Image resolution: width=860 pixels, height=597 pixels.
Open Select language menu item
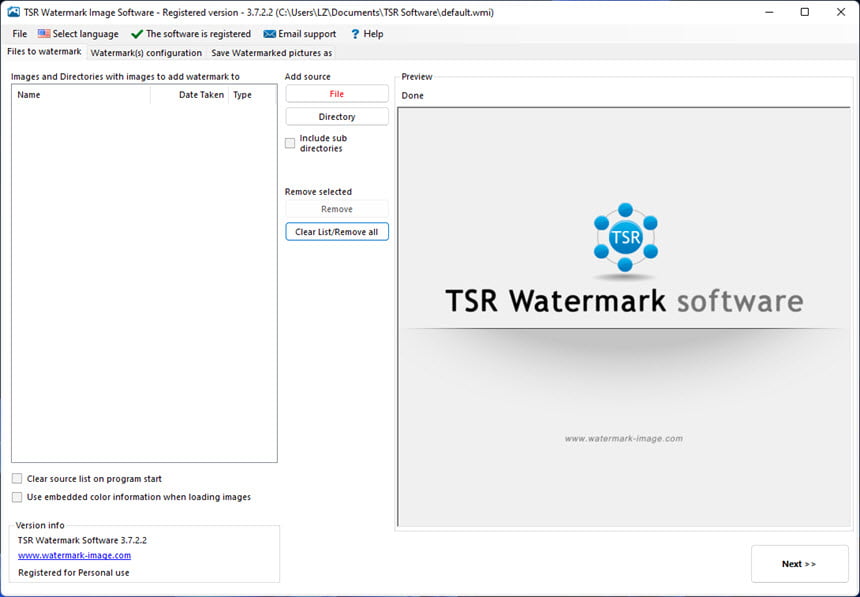click(78, 34)
